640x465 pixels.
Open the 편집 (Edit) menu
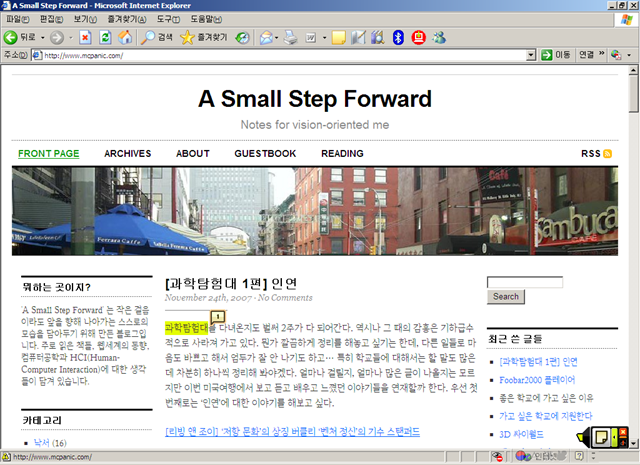[x=51, y=19]
